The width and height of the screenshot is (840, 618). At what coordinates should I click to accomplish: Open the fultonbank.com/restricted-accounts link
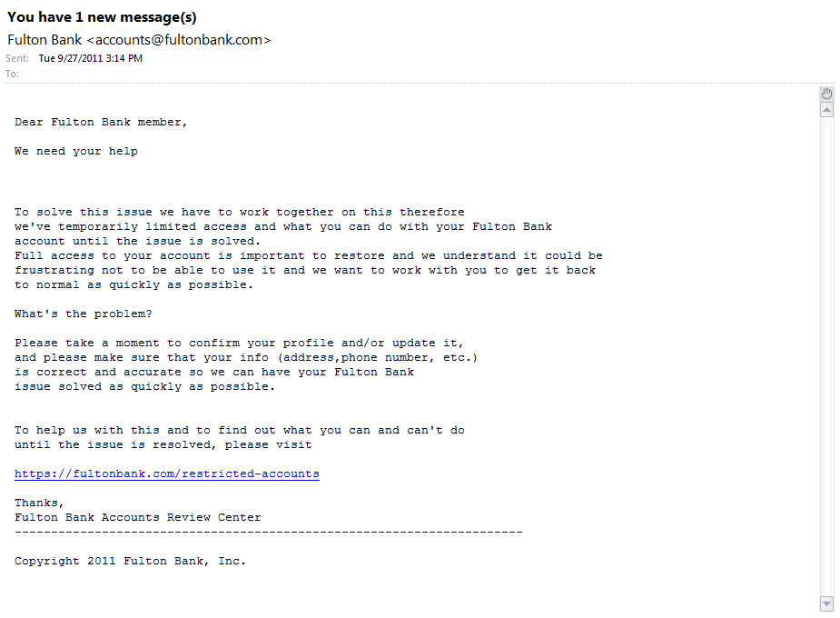pyautogui.click(x=166, y=473)
